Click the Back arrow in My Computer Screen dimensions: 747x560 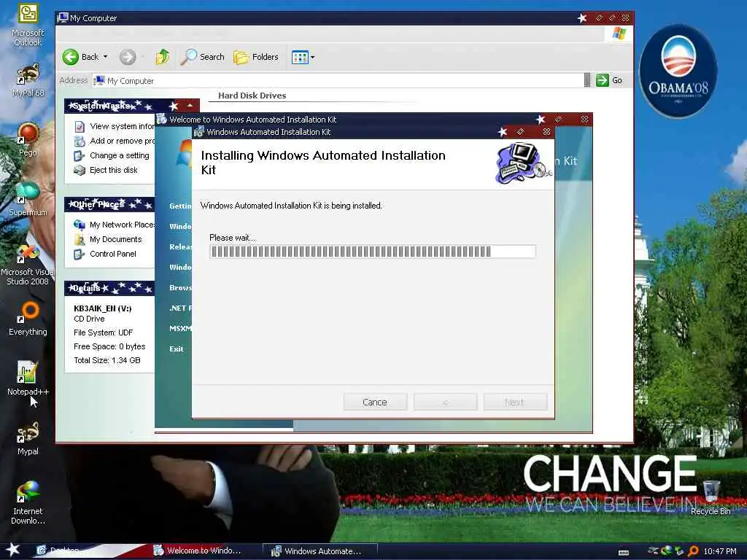[80, 57]
